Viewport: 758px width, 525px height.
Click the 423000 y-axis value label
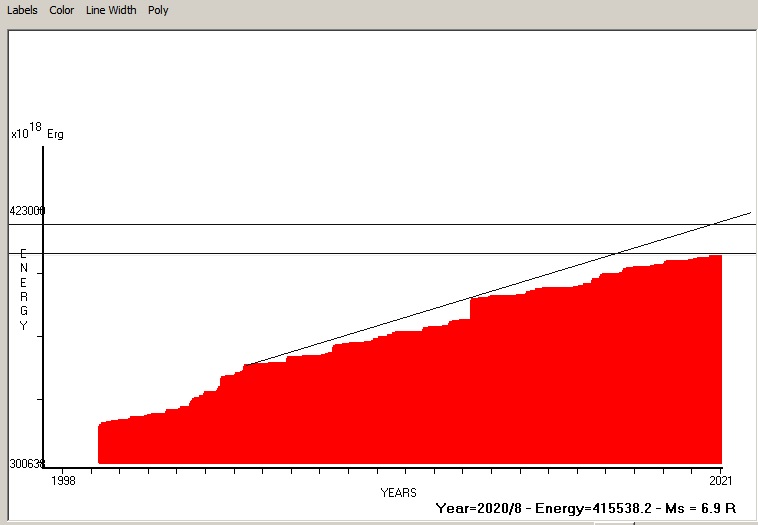(x=28, y=211)
